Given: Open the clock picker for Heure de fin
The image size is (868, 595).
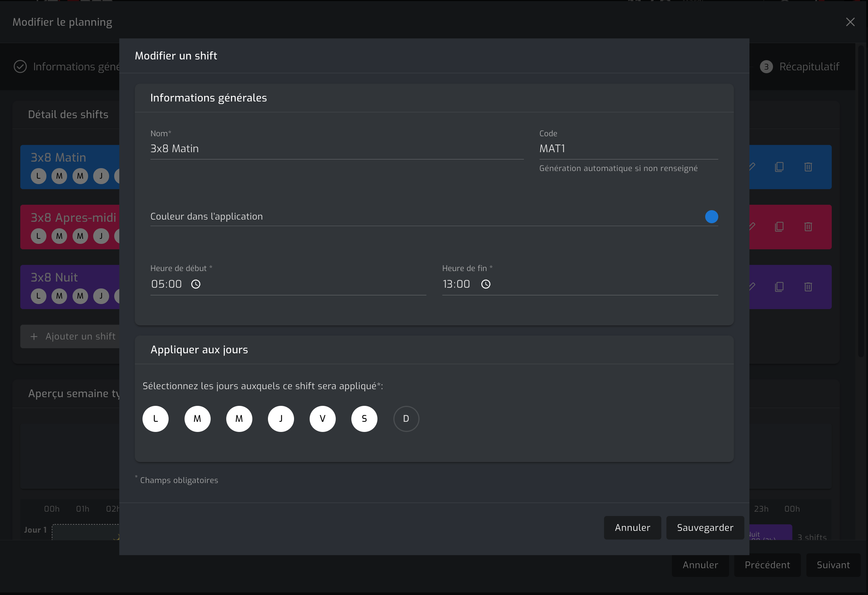Looking at the screenshot, I should (x=485, y=284).
